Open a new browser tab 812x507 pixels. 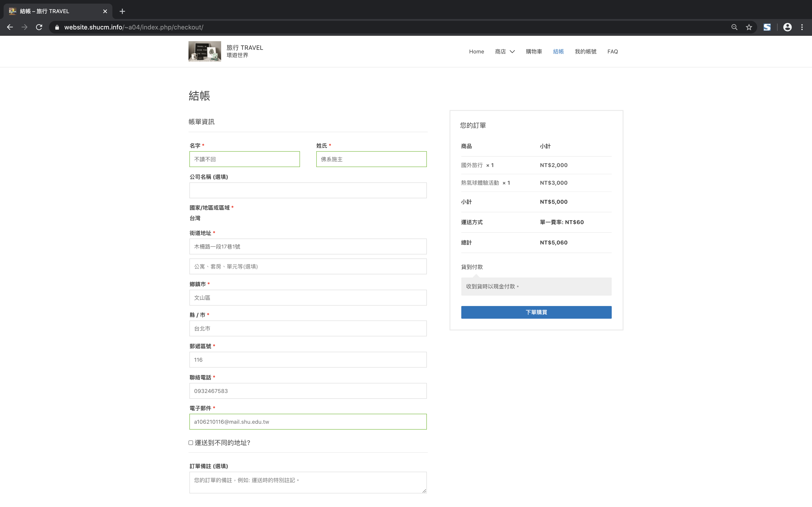click(x=123, y=11)
